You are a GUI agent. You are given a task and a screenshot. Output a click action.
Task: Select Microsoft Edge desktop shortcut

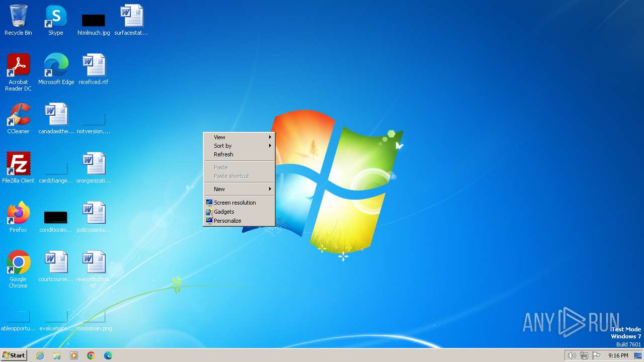point(56,69)
